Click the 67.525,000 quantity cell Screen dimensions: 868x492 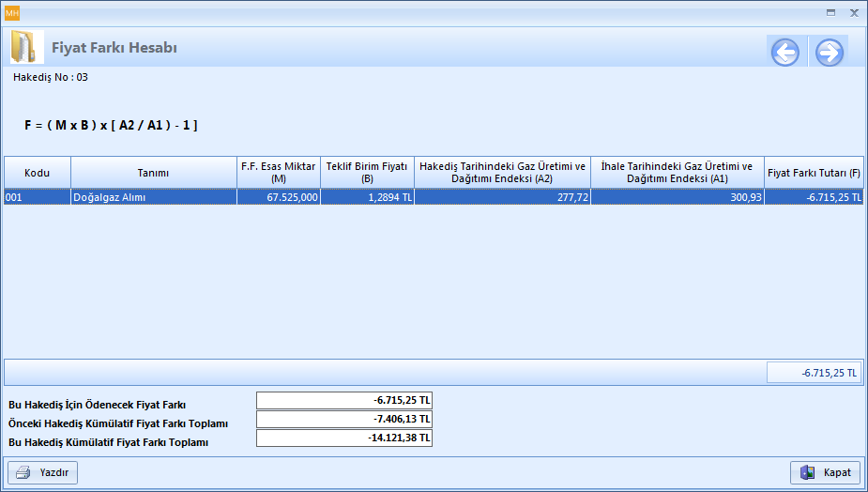tap(278, 197)
